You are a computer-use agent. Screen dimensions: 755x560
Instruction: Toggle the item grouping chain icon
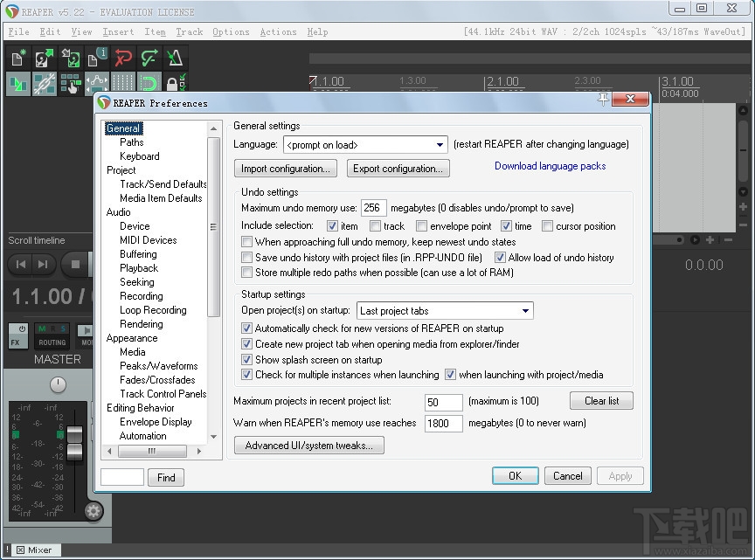45,84
